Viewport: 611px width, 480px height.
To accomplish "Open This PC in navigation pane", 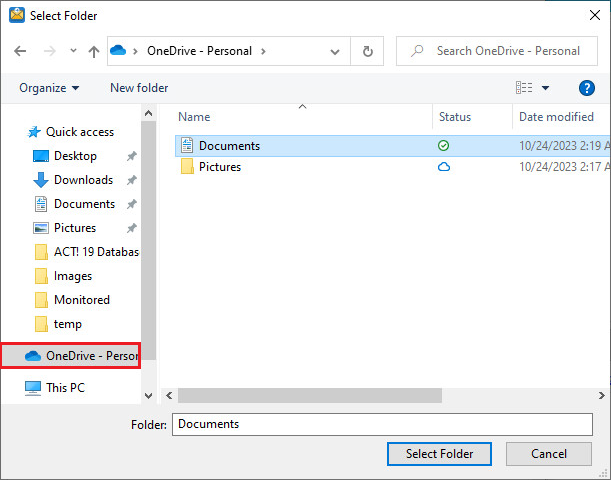I will click(x=66, y=388).
